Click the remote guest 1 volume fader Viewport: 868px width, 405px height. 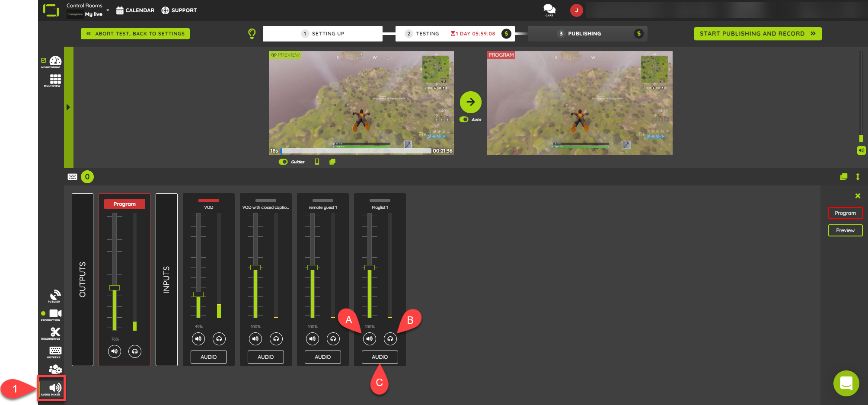point(313,268)
